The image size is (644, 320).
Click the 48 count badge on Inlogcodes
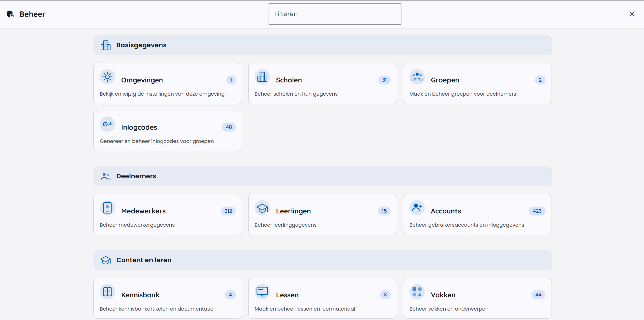(x=229, y=127)
